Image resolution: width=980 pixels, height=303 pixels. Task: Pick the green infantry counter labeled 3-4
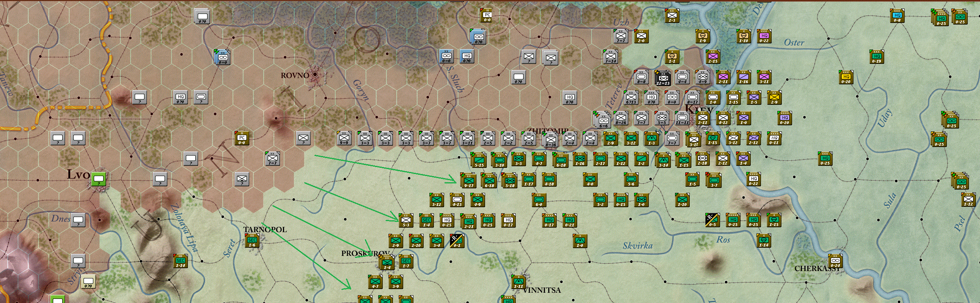(x=436, y=241)
